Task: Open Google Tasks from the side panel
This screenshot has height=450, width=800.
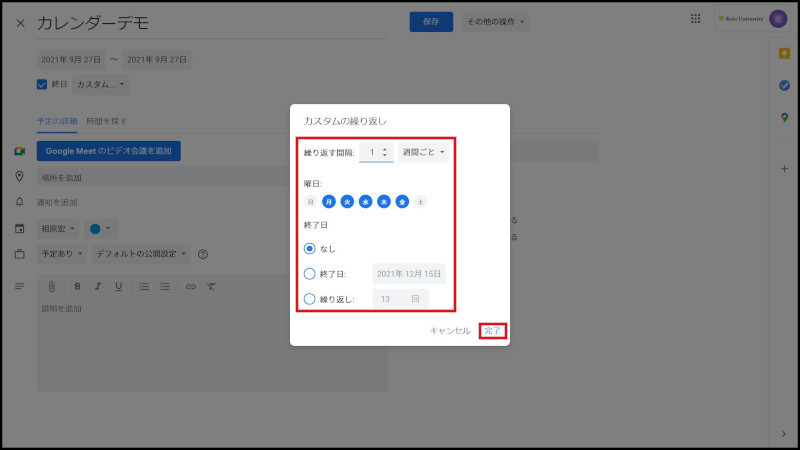Action: tap(785, 85)
